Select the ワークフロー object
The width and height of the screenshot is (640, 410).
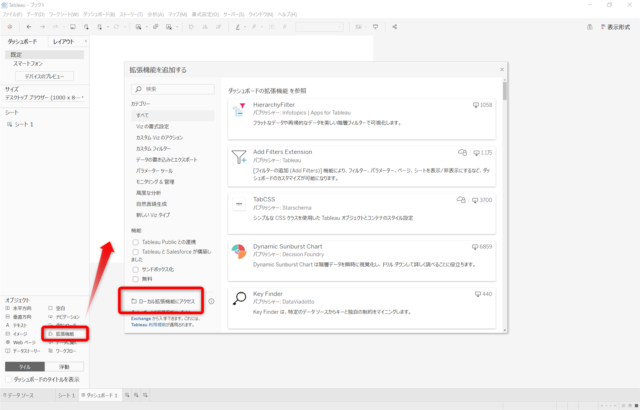[x=62, y=351]
